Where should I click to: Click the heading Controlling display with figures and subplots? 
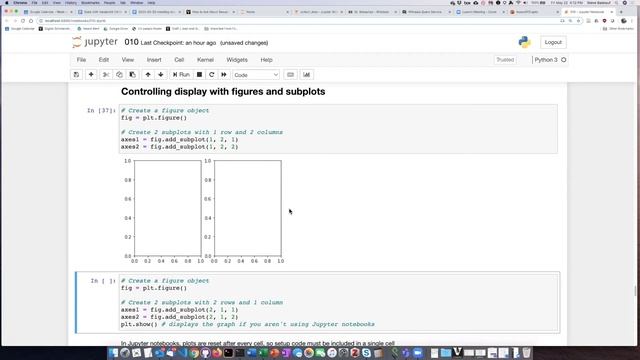tap(223, 91)
